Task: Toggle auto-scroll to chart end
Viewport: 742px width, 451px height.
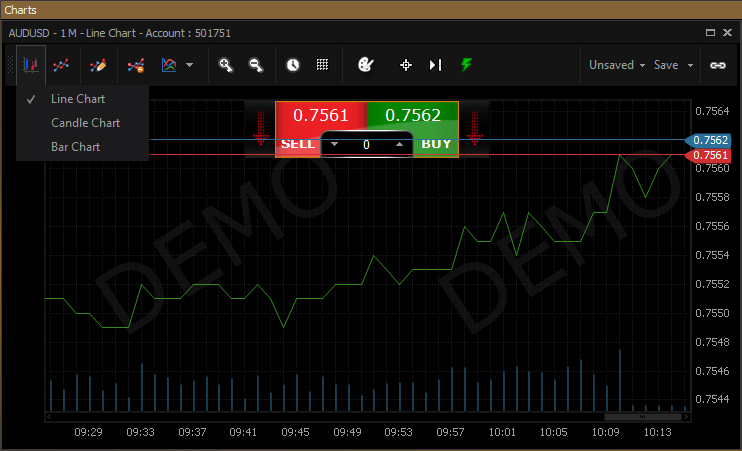Action: [435, 65]
